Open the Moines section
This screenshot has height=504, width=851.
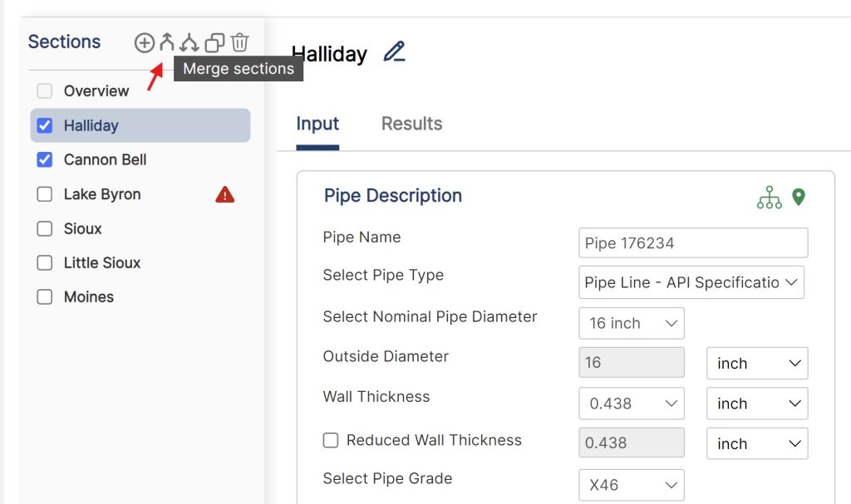pos(88,296)
